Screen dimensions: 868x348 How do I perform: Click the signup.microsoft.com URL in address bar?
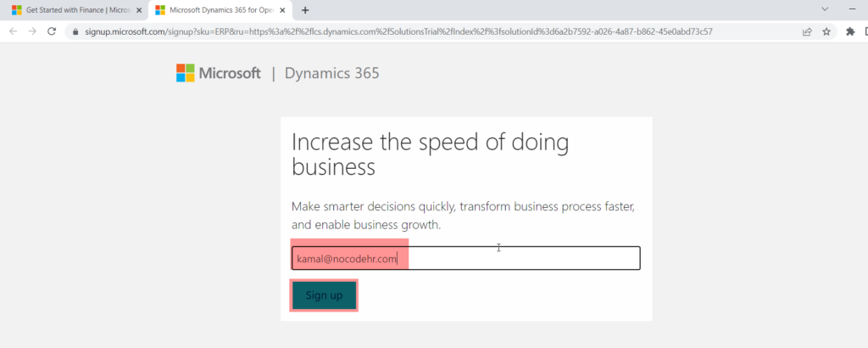pos(398,31)
